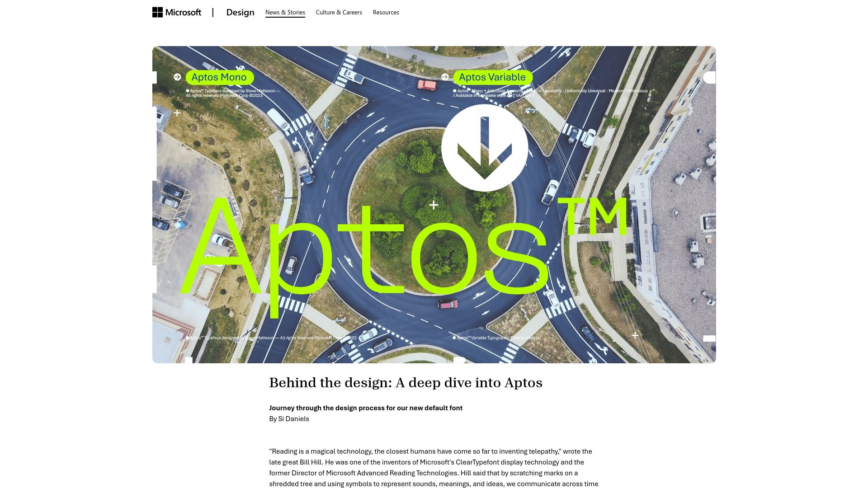Viewport: 868px width, 488px height.
Task: Open the Resources menu
Action: coord(386,12)
